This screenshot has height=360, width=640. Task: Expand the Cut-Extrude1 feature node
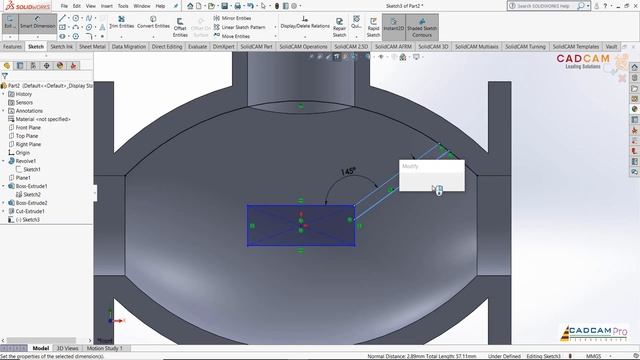3,211
